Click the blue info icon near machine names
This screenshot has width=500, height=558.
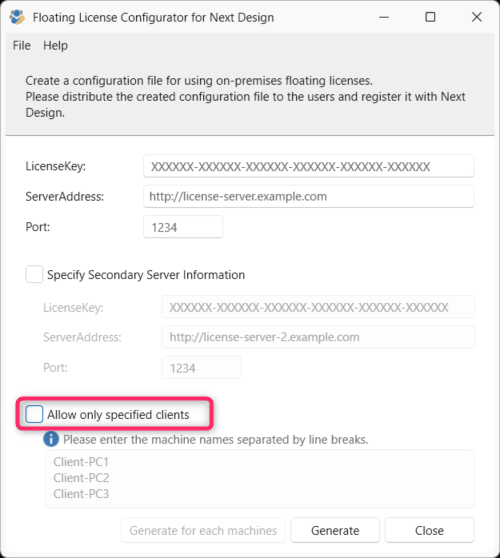(51, 439)
